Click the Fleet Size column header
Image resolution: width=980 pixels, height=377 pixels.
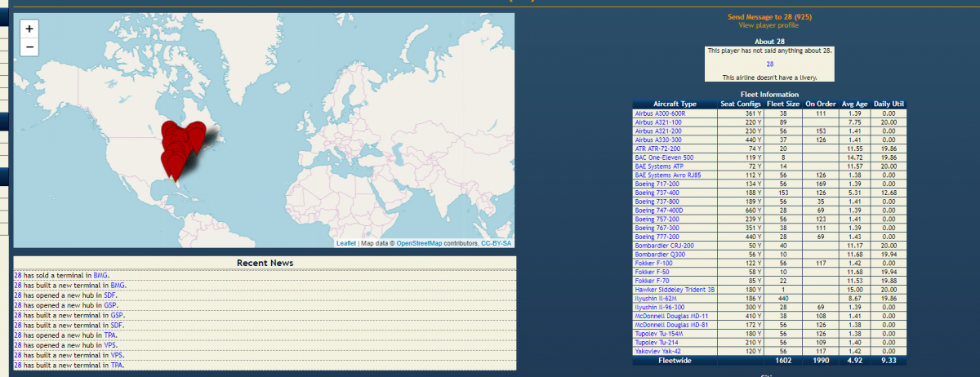point(783,104)
